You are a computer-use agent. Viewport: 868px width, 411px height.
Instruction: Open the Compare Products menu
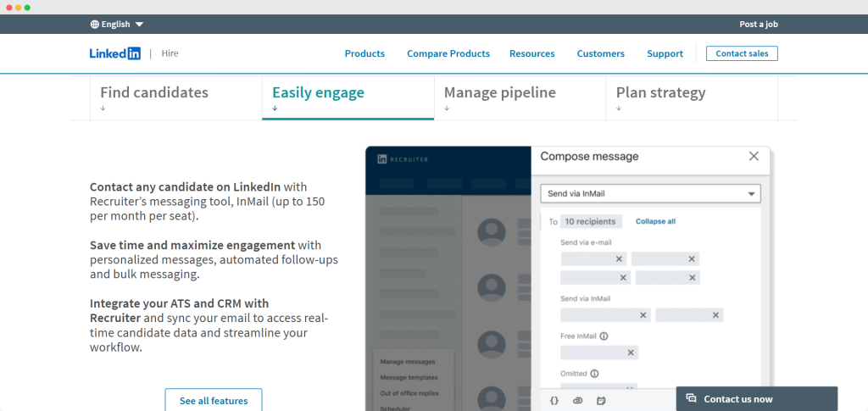click(448, 53)
